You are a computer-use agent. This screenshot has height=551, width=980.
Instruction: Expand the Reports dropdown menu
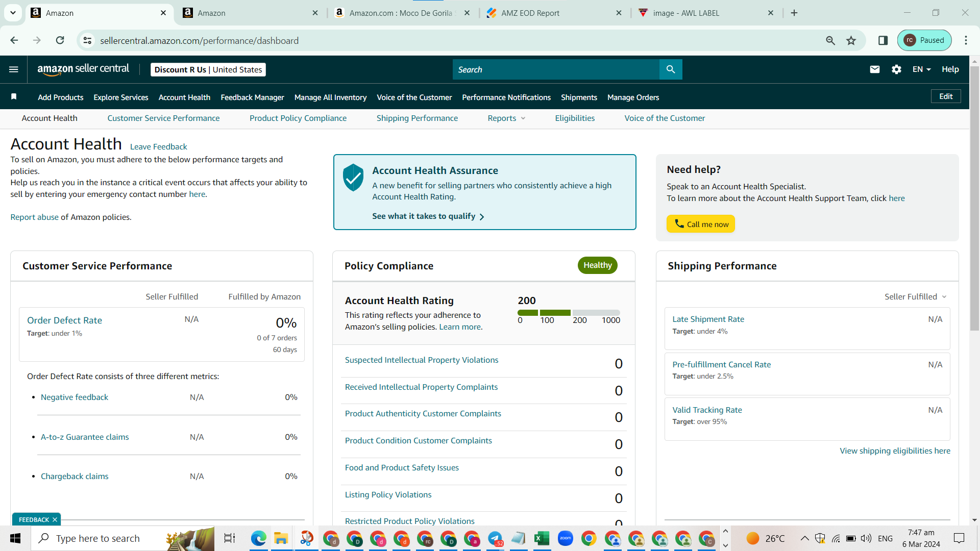click(506, 118)
